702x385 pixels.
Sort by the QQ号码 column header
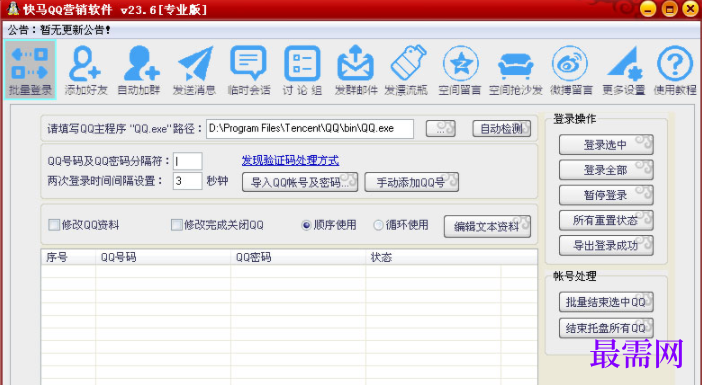(163, 257)
